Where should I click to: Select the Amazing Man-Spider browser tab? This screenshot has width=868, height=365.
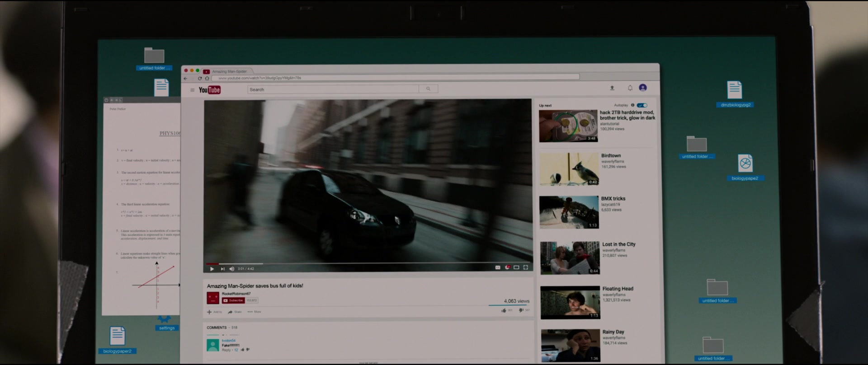228,71
